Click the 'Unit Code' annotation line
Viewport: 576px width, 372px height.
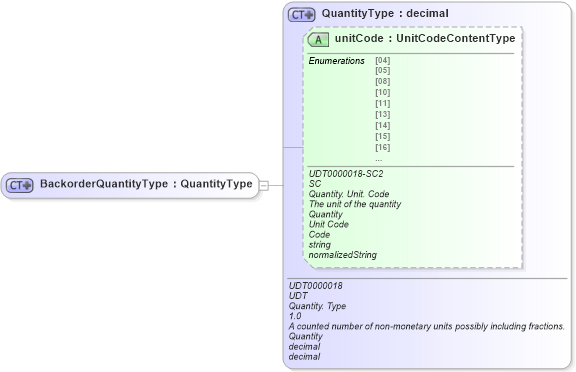pyautogui.click(x=328, y=224)
